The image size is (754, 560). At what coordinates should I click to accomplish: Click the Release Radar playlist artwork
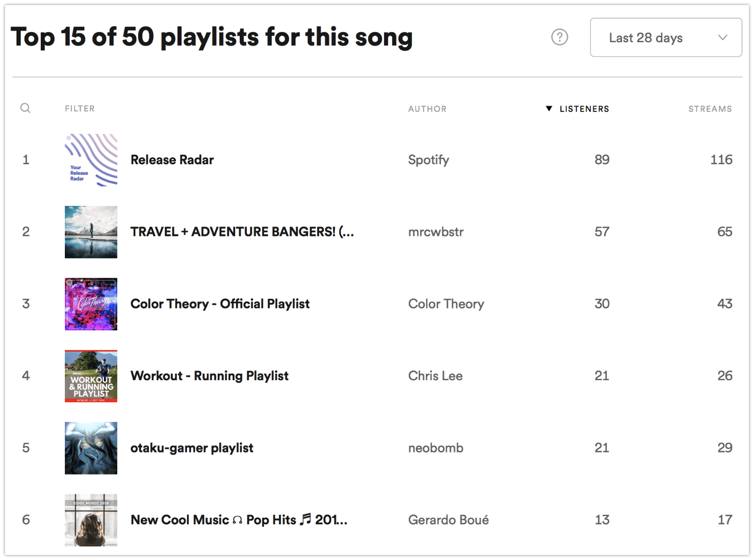[90, 160]
